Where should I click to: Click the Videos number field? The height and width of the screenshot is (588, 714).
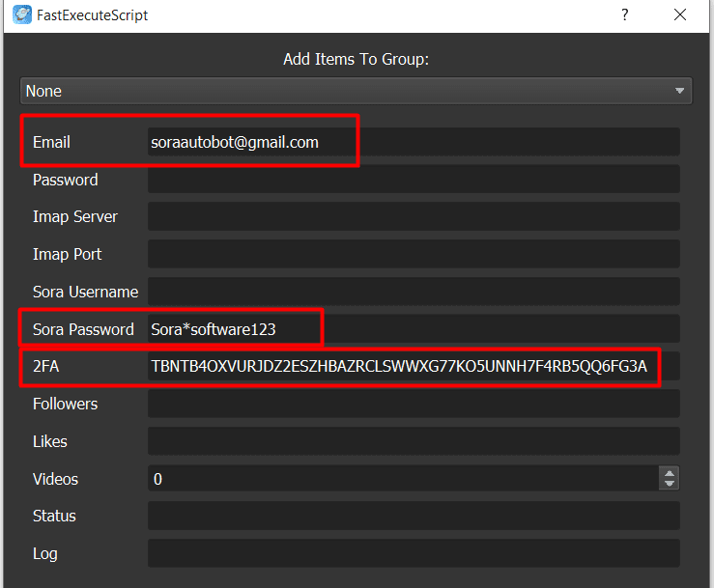click(403, 478)
